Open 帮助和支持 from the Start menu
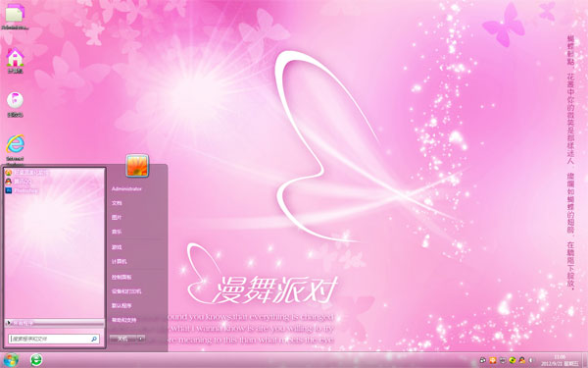588x368 pixels. [x=124, y=320]
